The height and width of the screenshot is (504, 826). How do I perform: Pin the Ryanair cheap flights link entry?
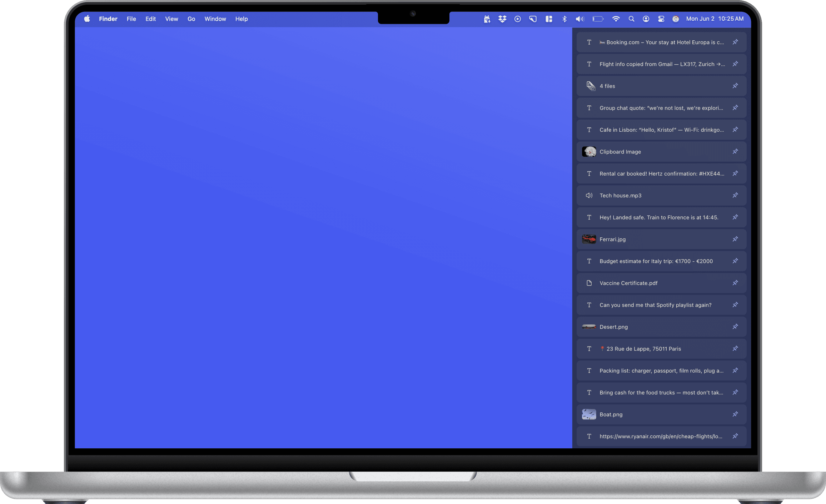click(735, 436)
